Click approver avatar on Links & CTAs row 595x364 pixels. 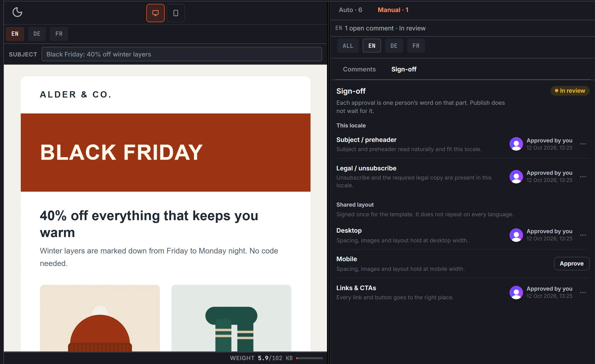516,293
